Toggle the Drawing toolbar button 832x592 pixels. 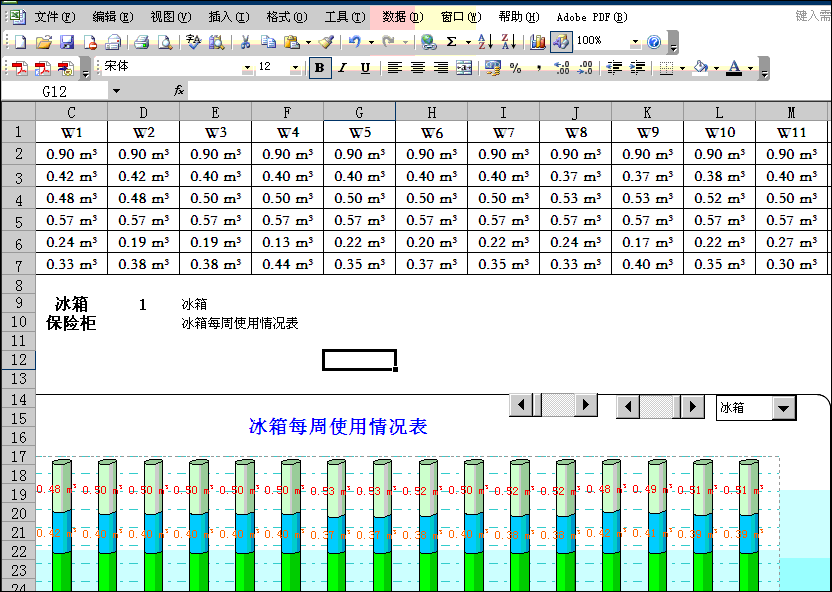pos(560,42)
